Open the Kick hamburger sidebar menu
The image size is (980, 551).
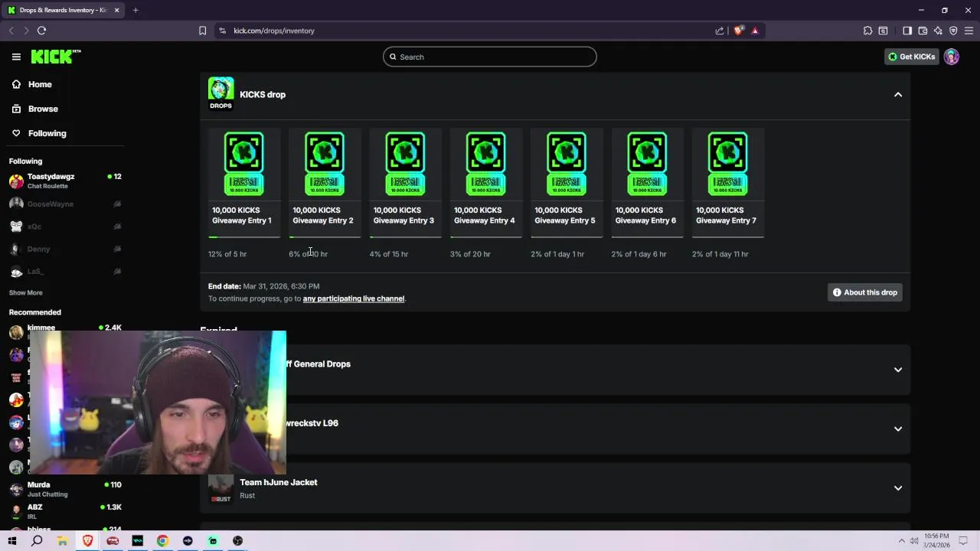(x=16, y=57)
